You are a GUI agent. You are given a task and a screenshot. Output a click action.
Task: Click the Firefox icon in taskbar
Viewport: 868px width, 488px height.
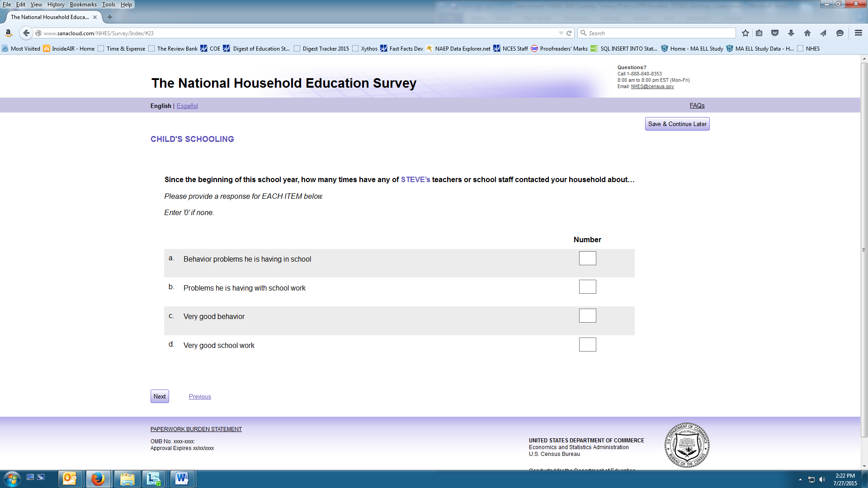coord(98,479)
